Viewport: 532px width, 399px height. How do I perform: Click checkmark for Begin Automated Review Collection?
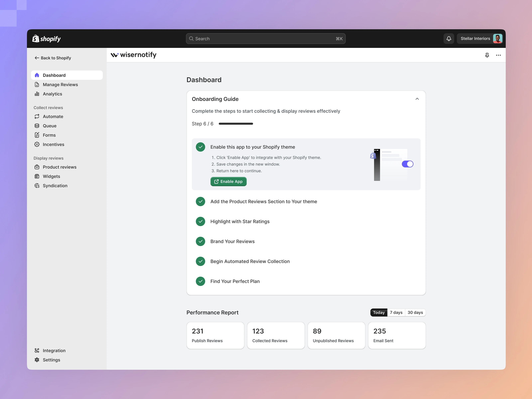click(x=200, y=262)
